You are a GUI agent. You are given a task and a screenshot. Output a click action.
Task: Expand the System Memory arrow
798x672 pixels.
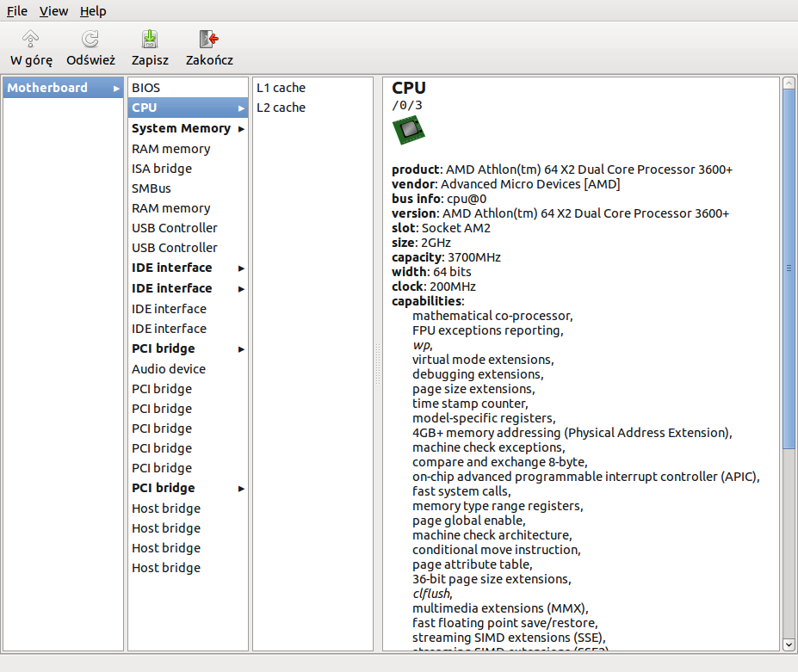click(x=241, y=129)
